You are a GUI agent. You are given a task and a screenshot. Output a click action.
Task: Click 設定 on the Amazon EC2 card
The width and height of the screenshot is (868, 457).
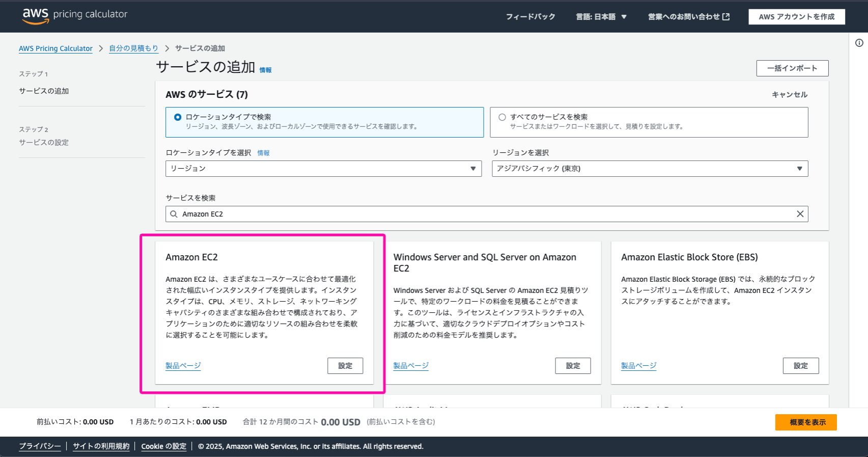point(345,366)
